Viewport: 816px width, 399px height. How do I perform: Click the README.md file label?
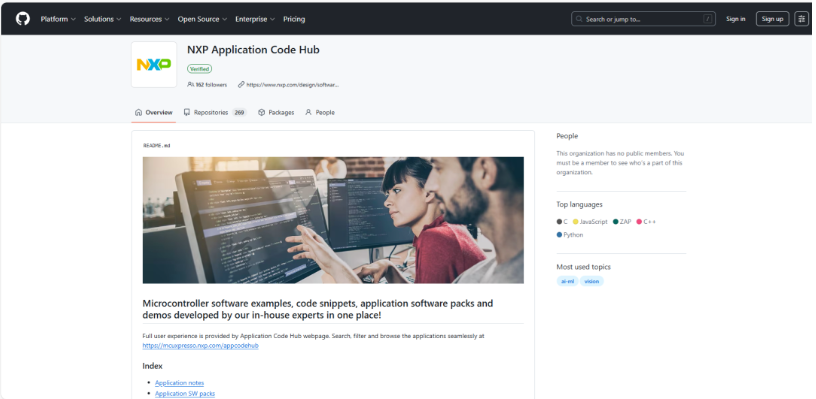click(157, 146)
